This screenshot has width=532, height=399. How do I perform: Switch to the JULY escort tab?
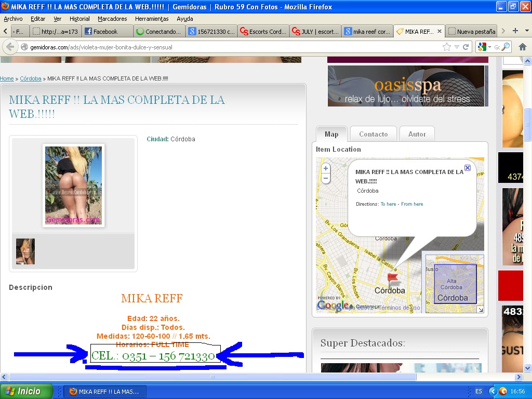click(x=315, y=32)
